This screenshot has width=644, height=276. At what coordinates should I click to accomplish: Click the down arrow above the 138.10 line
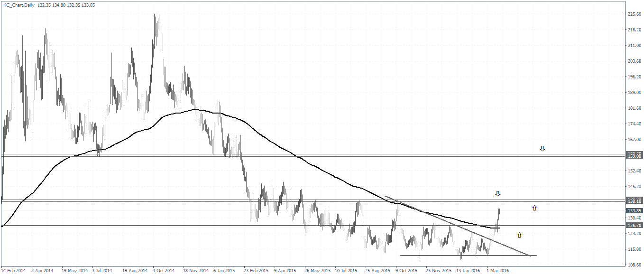point(497,193)
